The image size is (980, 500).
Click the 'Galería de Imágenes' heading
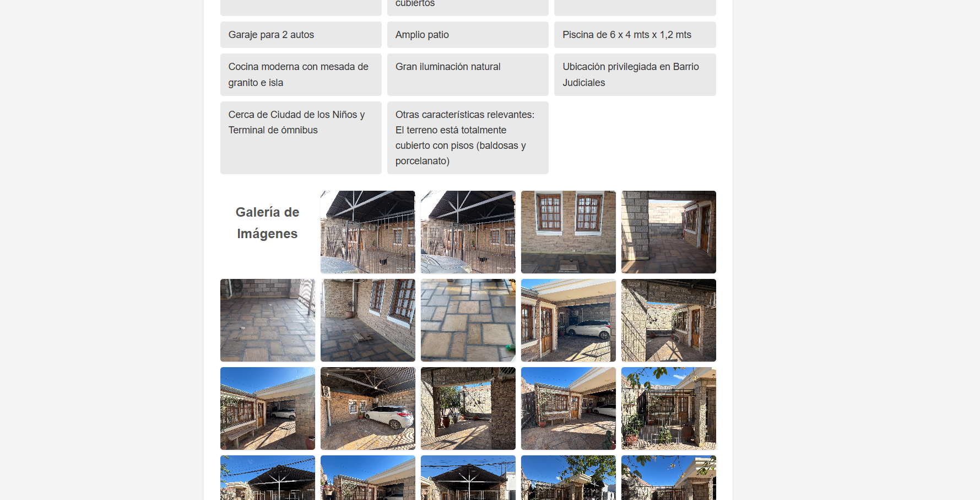pyautogui.click(x=267, y=223)
